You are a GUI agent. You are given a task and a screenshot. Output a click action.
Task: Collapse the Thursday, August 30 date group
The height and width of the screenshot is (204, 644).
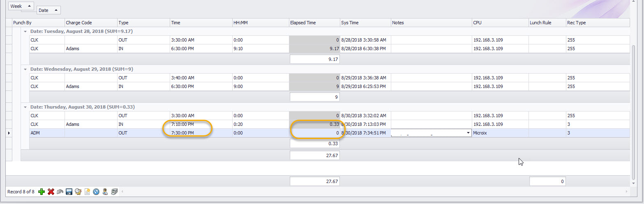pos(25,107)
